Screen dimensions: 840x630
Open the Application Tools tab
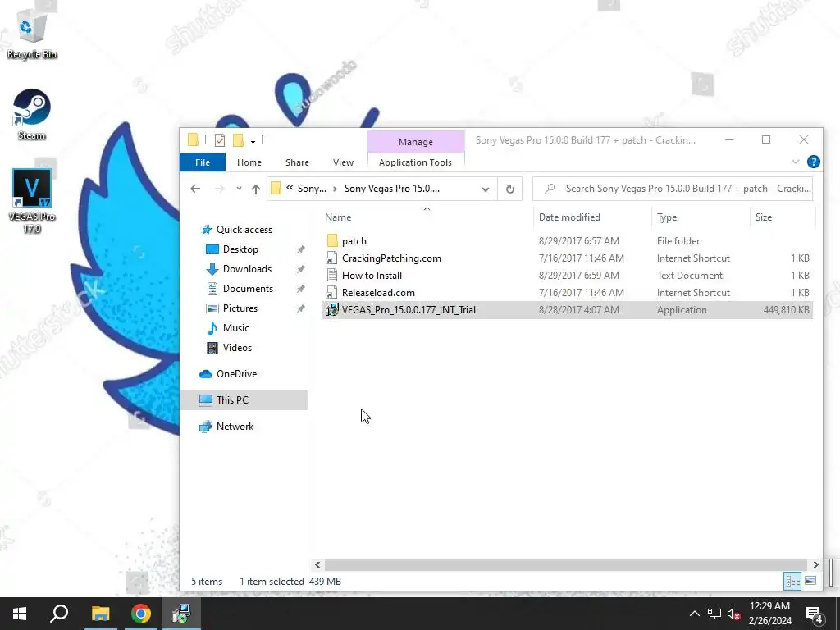tap(415, 162)
